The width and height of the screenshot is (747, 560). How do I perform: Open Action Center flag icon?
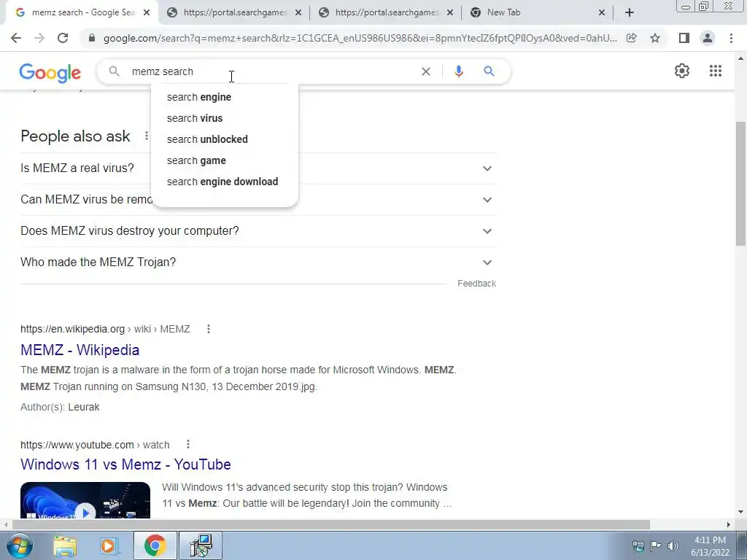tap(656, 546)
